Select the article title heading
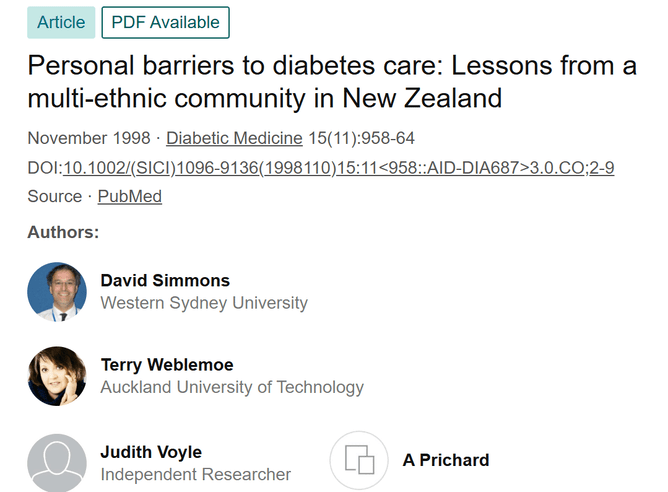Image resolution: width=668 pixels, height=492 pixels. pos(332,83)
